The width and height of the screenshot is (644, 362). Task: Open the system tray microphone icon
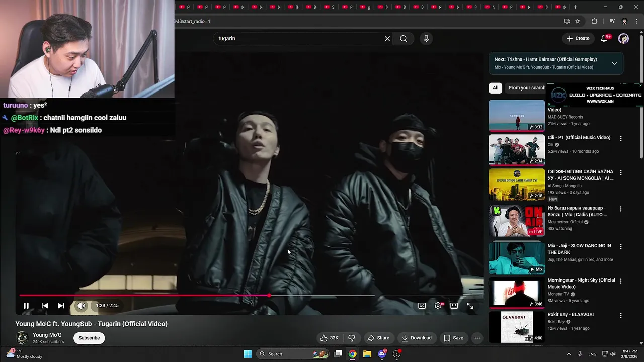pos(580,354)
